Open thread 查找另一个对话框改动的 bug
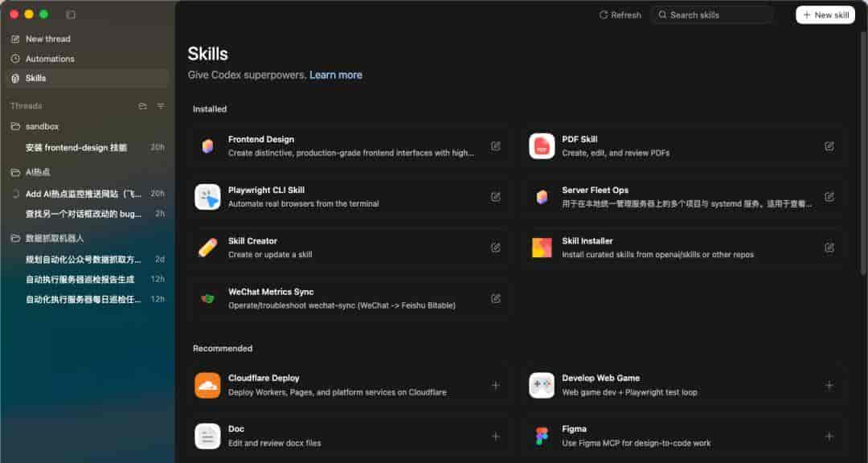The height and width of the screenshot is (463, 868). (88, 214)
